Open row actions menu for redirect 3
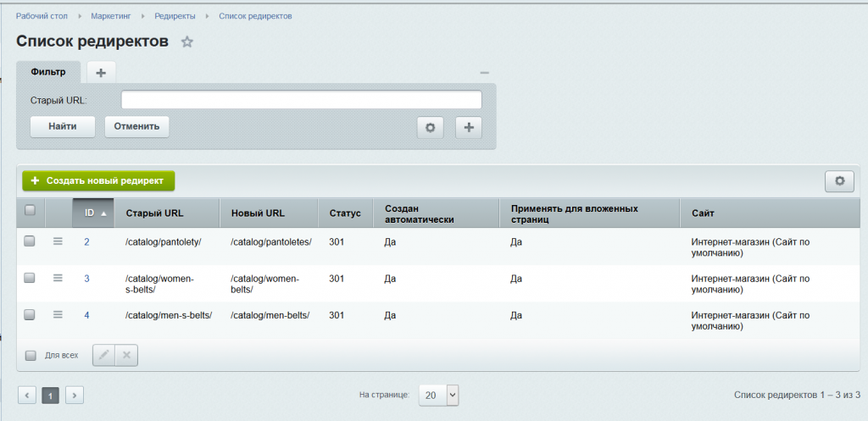This screenshot has height=421, width=868. 58,278
